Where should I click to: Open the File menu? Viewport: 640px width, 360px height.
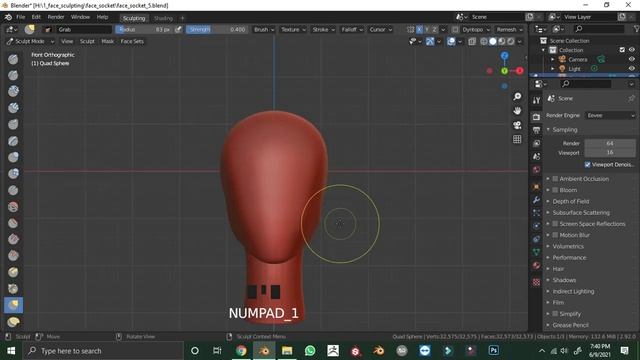click(20, 17)
